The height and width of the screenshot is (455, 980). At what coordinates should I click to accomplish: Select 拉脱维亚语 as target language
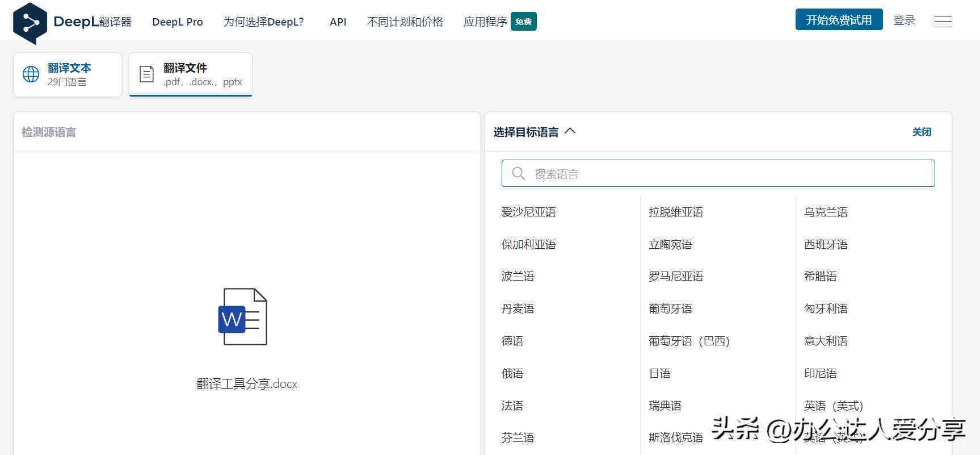(676, 212)
